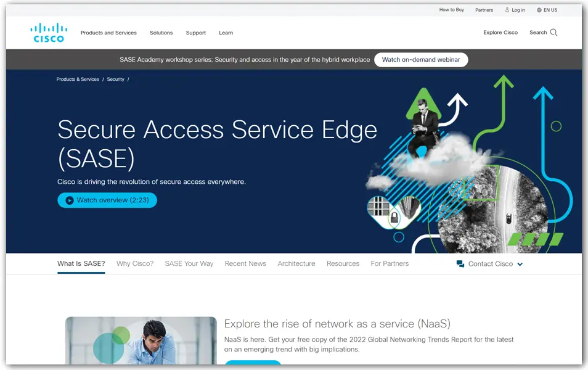This screenshot has width=588, height=370.
Task: Click the Cisco logo
Action: pos(49,33)
